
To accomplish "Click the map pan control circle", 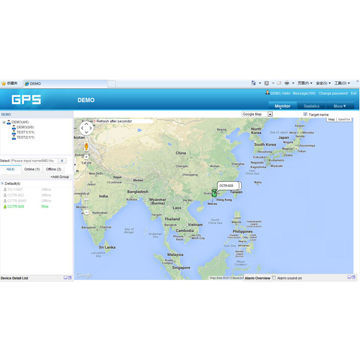I will click(86, 128).
